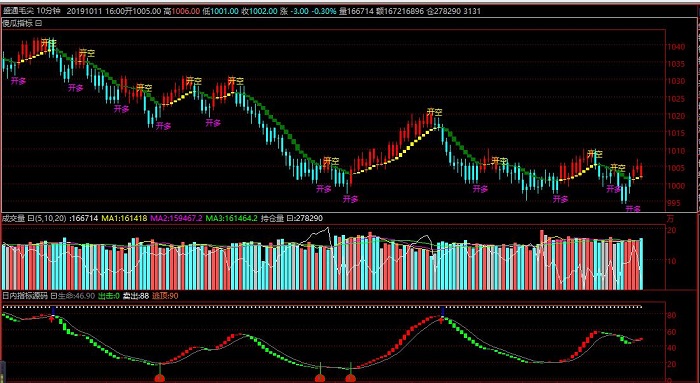Screen dimensions: 700x383
Task: Collapse the 傻瓜指标 main chart indicator box
Action: (x=39, y=23)
